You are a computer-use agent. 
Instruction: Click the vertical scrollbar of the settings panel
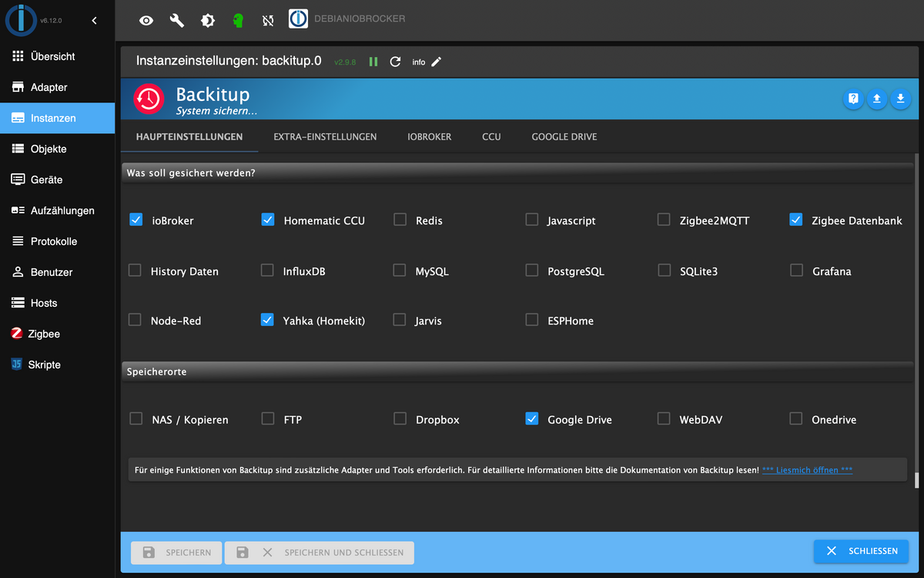(916, 321)
